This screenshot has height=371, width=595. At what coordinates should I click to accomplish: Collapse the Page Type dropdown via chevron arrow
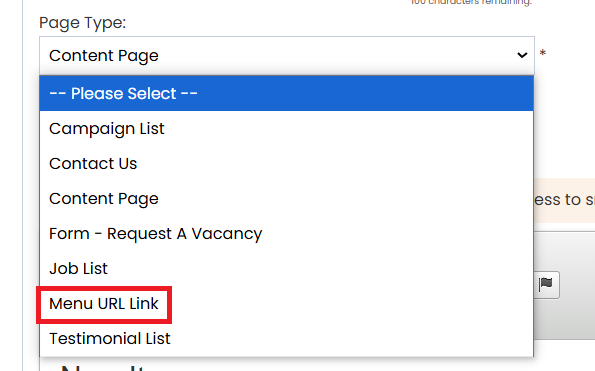point(522,55)
